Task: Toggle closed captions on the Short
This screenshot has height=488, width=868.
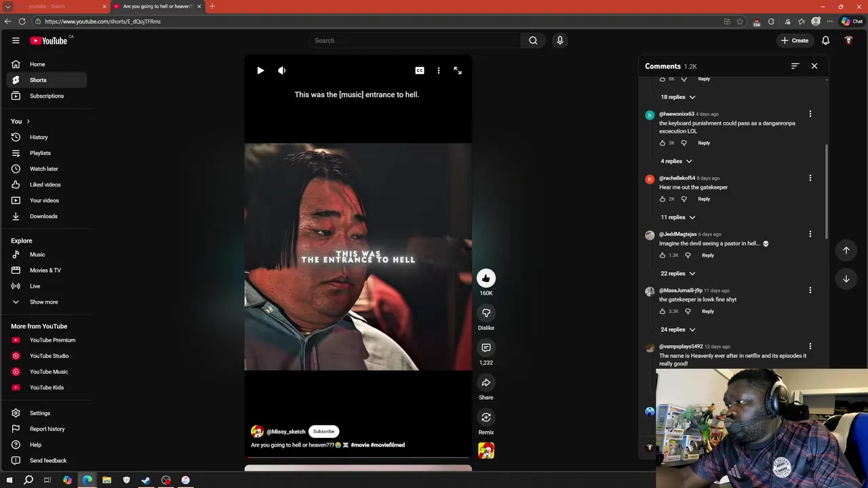Action: (x=420, y=70)
